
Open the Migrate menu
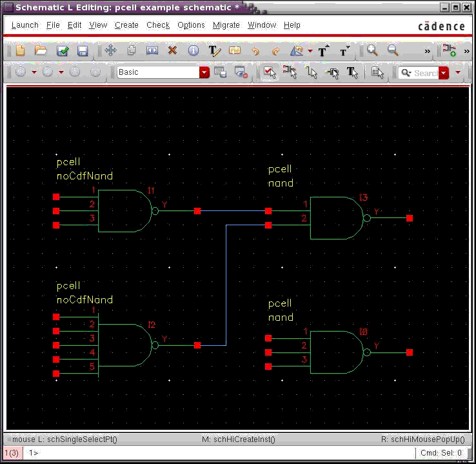pyautogui.click(x=226, y=25)
